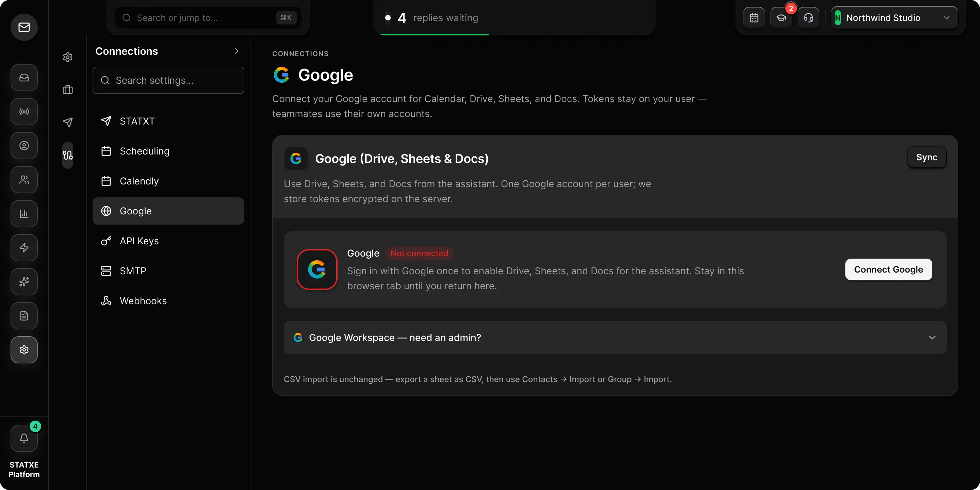Collapse Connections panel using chevron arrow
The height and width of the screenshot is (490, 980).
pyautogui.click(x=236, y=51)
